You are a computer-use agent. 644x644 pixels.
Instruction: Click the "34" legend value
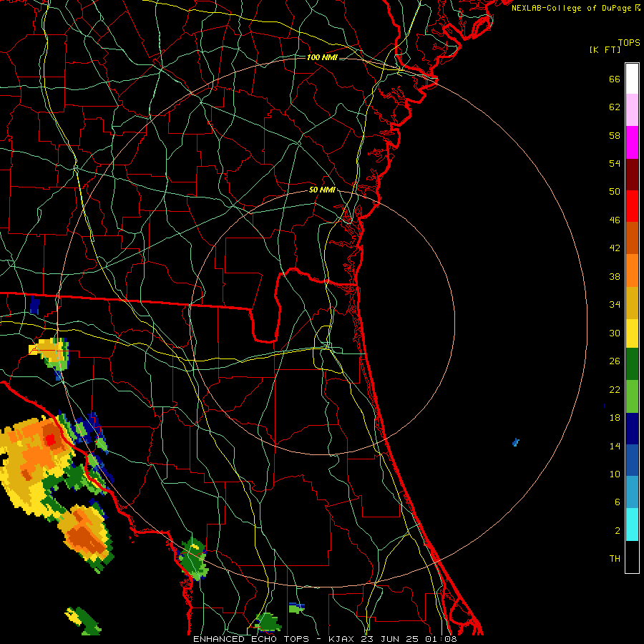(615, 305)
